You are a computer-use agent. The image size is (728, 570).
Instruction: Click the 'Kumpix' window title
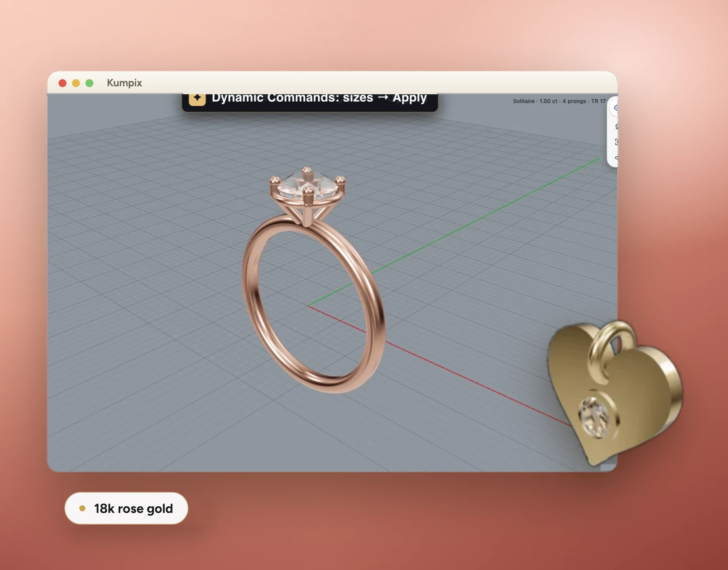coord(124,83)
